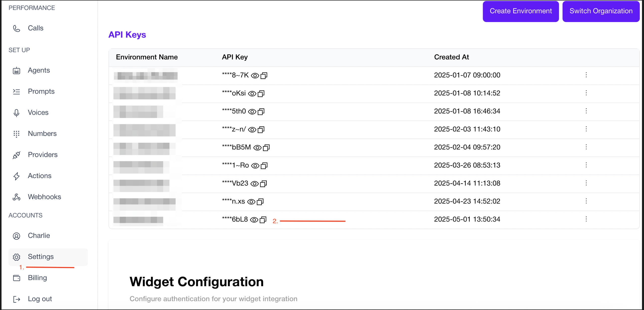Click the API Keys heading
This screenshot has height=310, width=644.
(x=127, y=35)
